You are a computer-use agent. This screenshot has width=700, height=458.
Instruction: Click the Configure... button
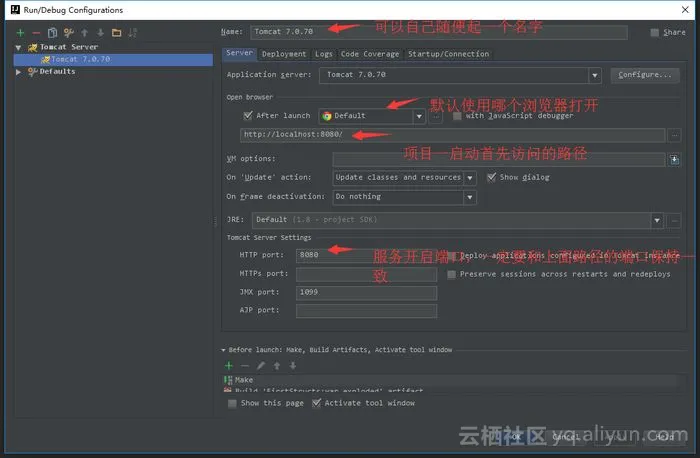(x=645, y=75)
